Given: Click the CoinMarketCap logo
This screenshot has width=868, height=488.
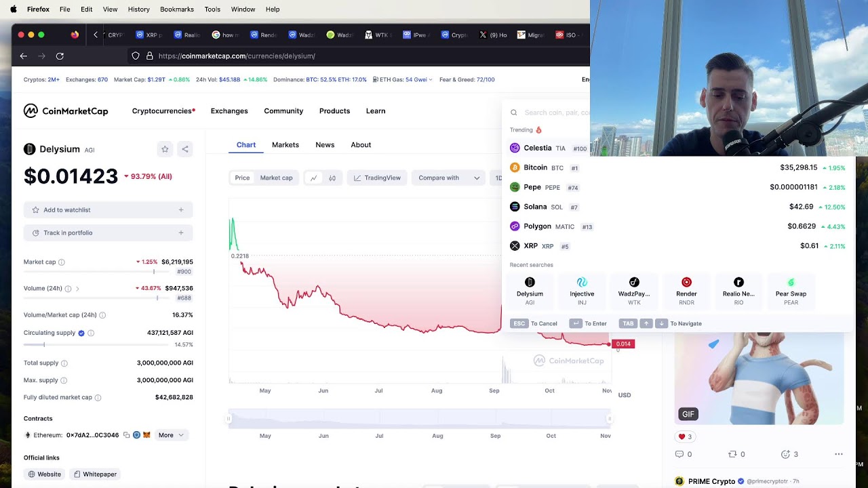Looking at the screenshot, I should click(x=66, y=111).
